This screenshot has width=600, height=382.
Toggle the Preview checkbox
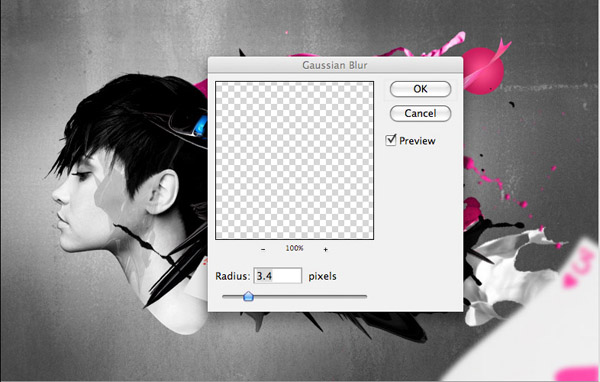coord(391,140)
